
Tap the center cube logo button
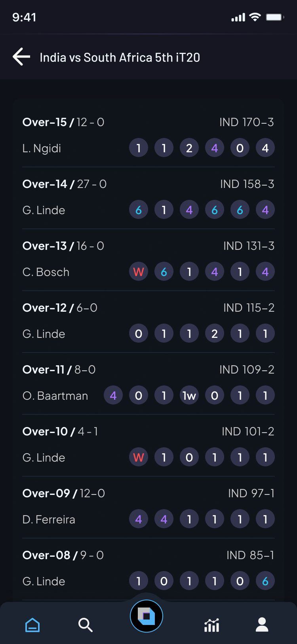[x=147, y=616]
